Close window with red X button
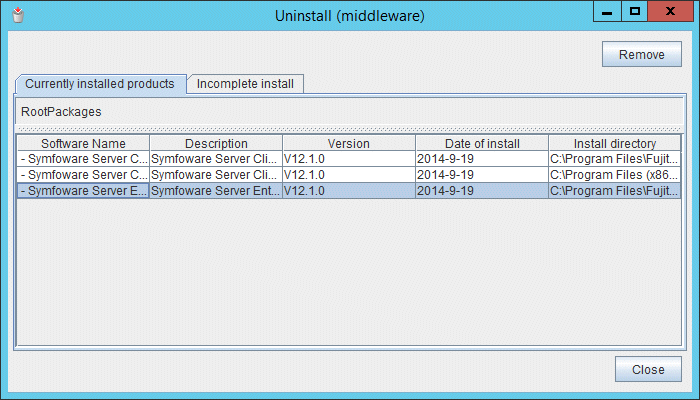 [x=670, y=11]
